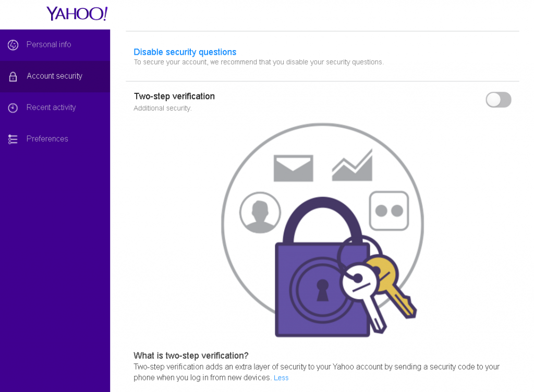Switch to the Account security section

point(54,76)
